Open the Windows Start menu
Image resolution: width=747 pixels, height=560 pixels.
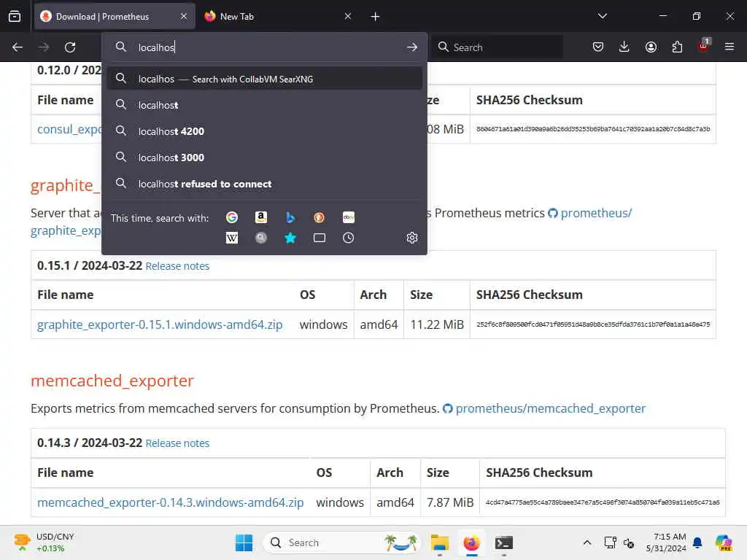[x=244, y=542]
